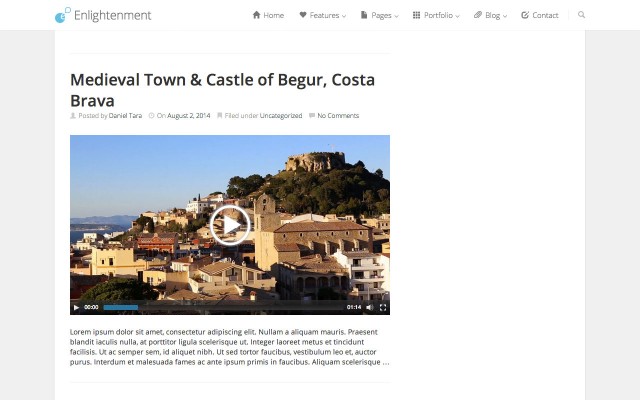Open the Contact page link

(x=540, y=15)
